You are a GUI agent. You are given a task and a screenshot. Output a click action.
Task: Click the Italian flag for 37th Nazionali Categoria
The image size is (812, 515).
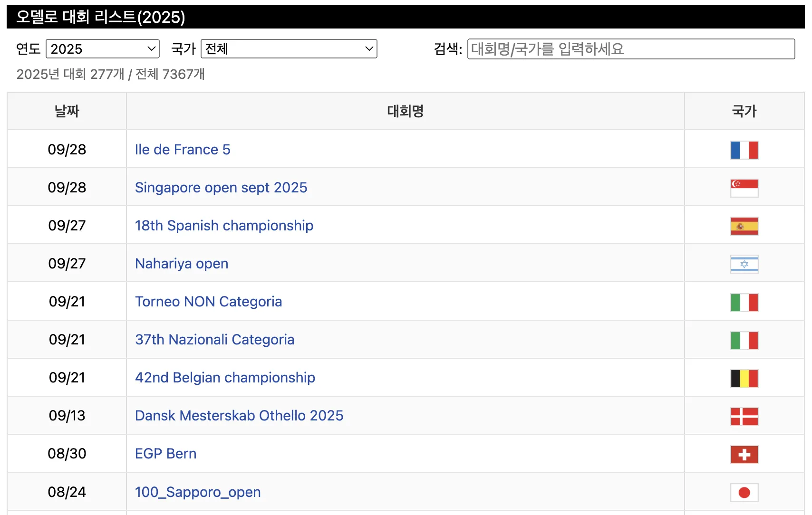pos(744,340)
